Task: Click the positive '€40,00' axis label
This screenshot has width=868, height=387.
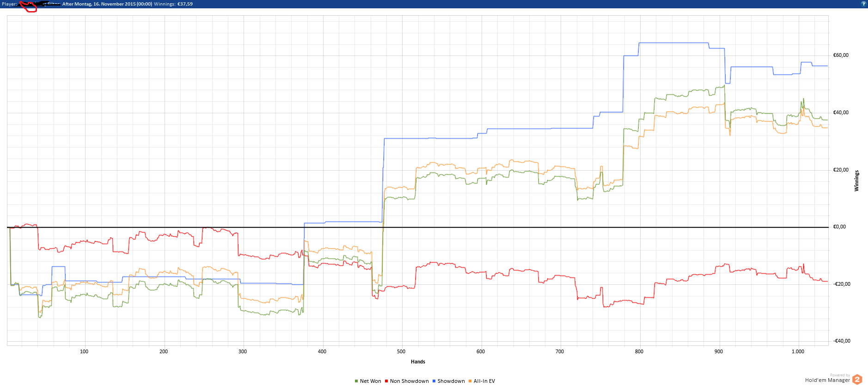Action: point(841,112)
